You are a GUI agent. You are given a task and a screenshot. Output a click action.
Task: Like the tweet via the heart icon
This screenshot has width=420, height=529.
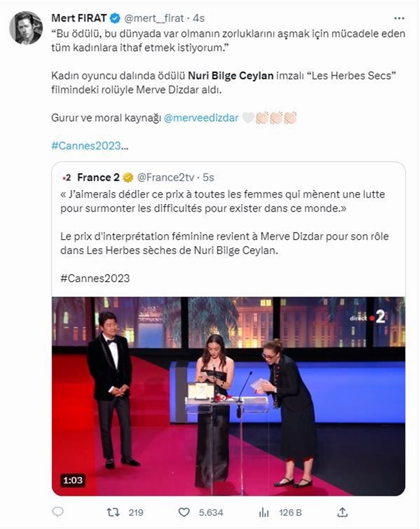coord(185,512)
